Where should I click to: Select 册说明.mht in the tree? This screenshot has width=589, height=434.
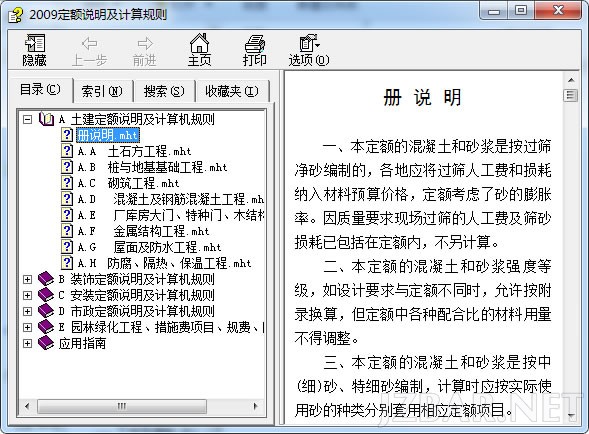click(x=107, y=135)
